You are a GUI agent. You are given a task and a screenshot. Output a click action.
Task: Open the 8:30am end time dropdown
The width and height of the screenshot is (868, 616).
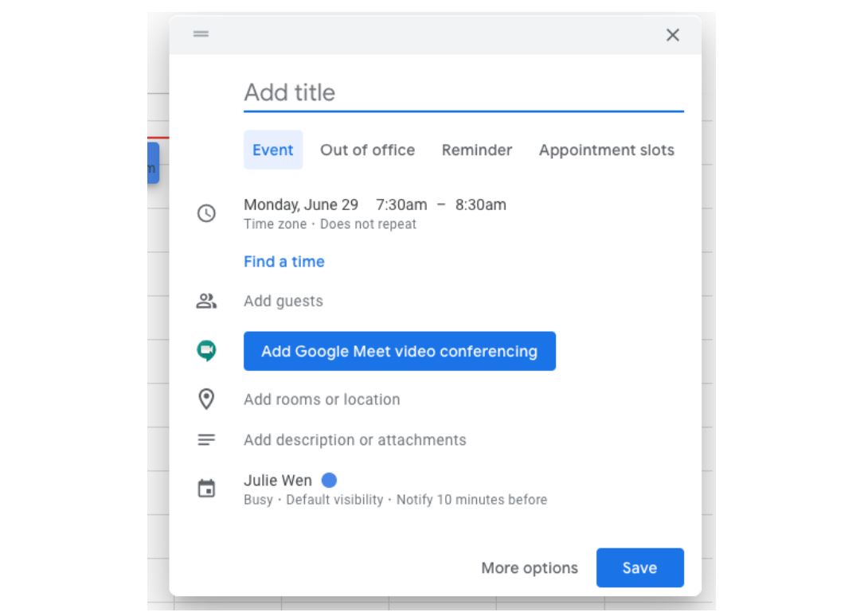point(480,205)
